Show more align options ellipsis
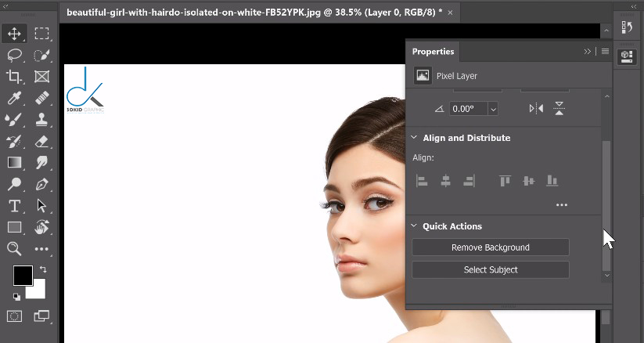 coord(562,205)
